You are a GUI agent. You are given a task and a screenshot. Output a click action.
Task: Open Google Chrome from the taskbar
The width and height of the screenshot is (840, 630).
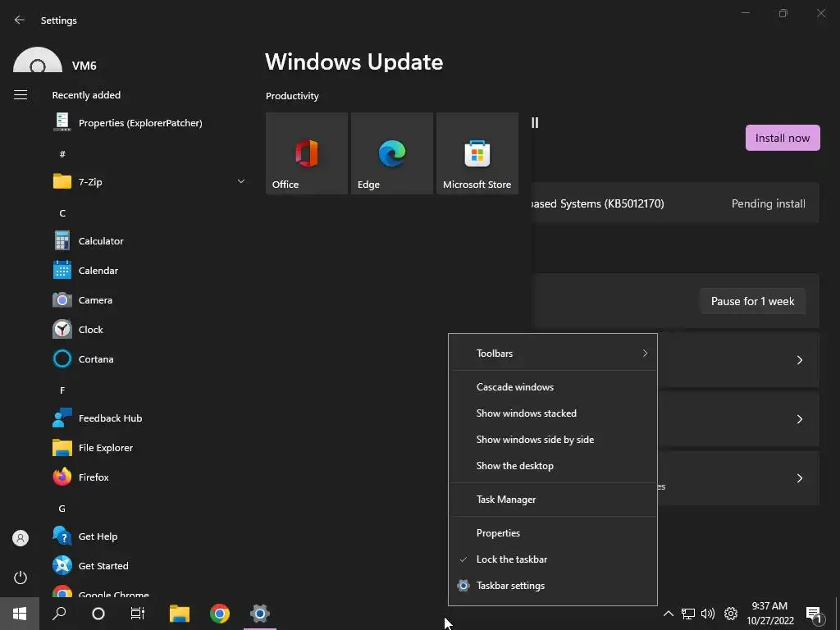(220, 614)
